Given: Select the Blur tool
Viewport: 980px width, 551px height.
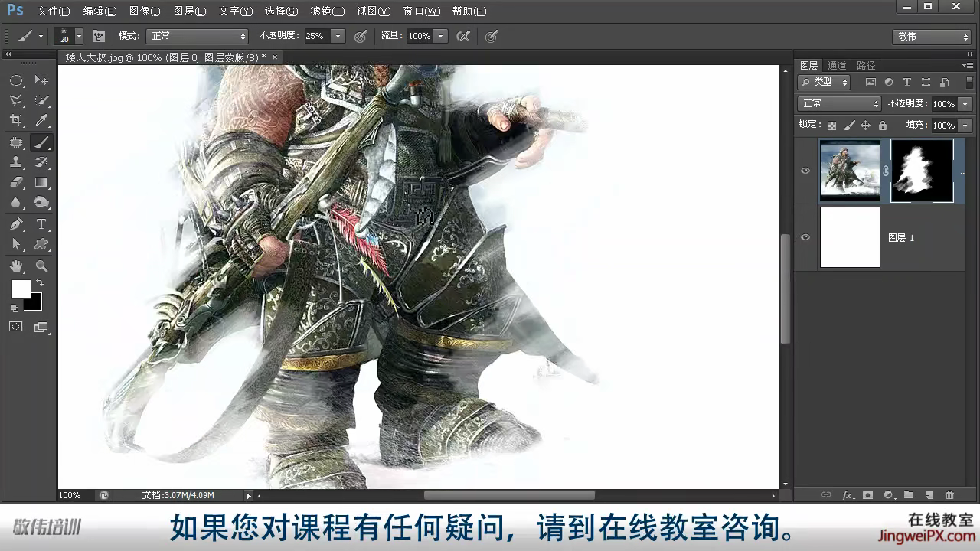Looking at the screenshot, I should click(x=16, y=202).
